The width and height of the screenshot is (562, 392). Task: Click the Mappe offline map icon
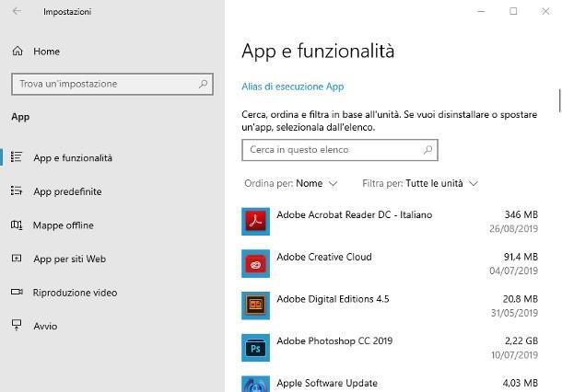17,225
